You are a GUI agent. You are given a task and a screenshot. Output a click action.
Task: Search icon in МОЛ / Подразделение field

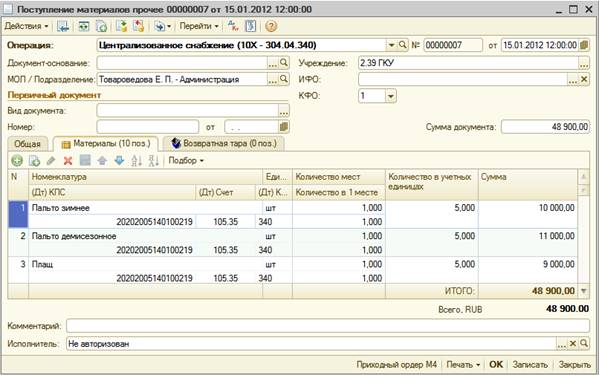pos(283,79)
